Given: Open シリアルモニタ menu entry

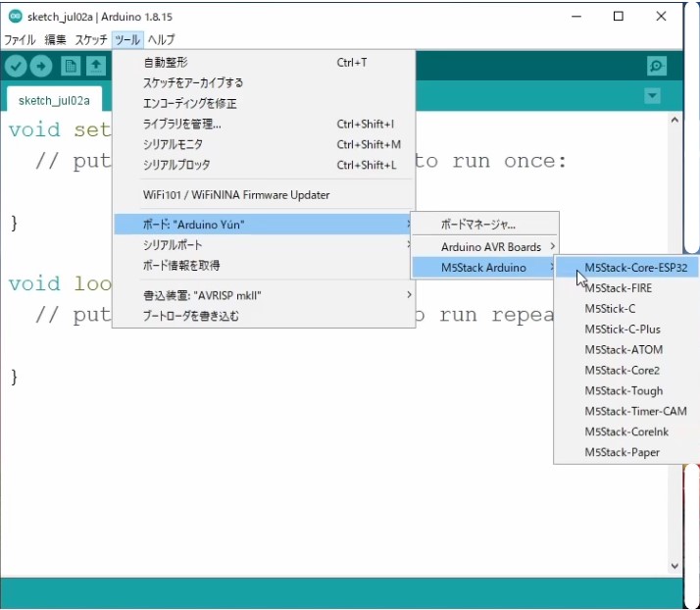Looking at the screenshot, I should click(x=265, y=144).
